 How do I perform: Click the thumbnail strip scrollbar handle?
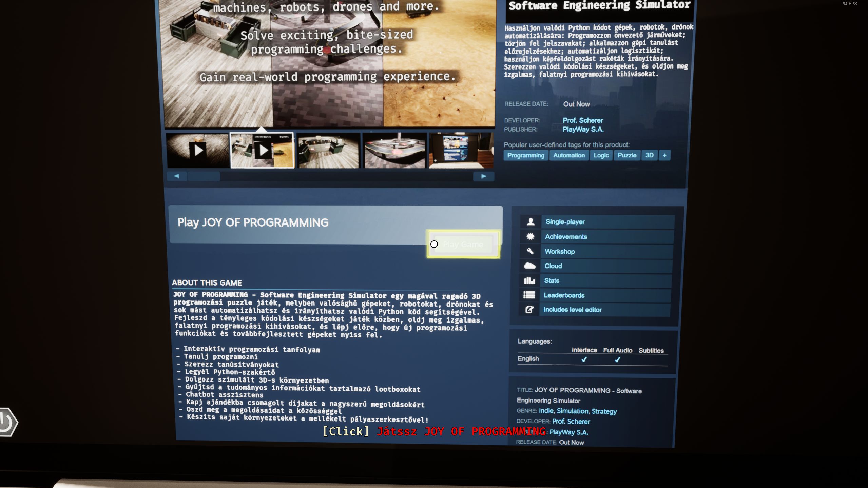(204, 176)
